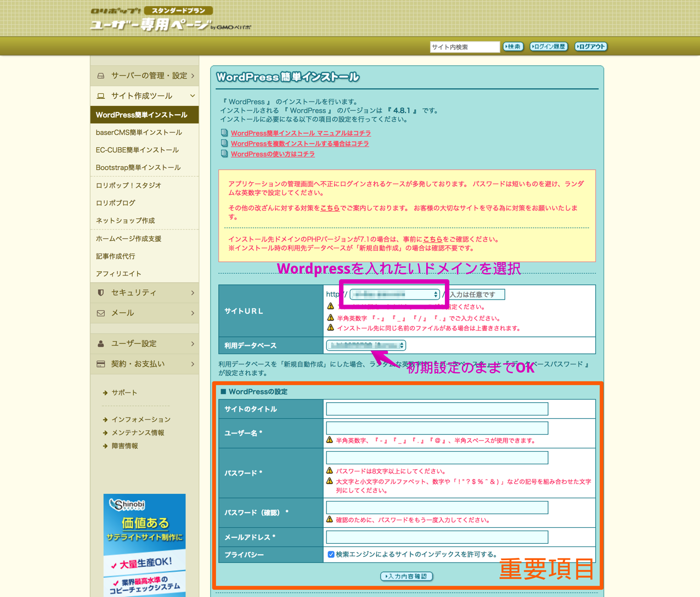Image resolution: width=700 pixels, height=597 pixels.
Task: Click the ログアウト button
Action: pyautogui.click(x=591, y=47)
